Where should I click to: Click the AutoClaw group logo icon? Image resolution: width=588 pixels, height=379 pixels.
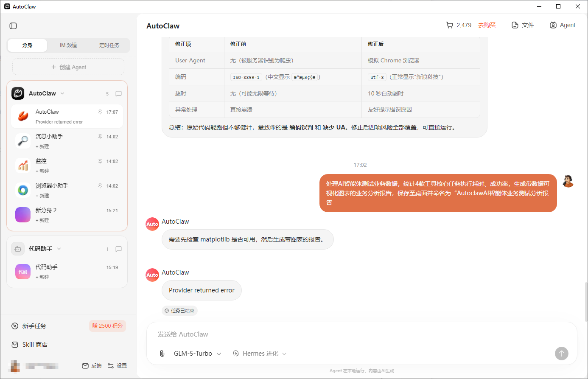18,93
